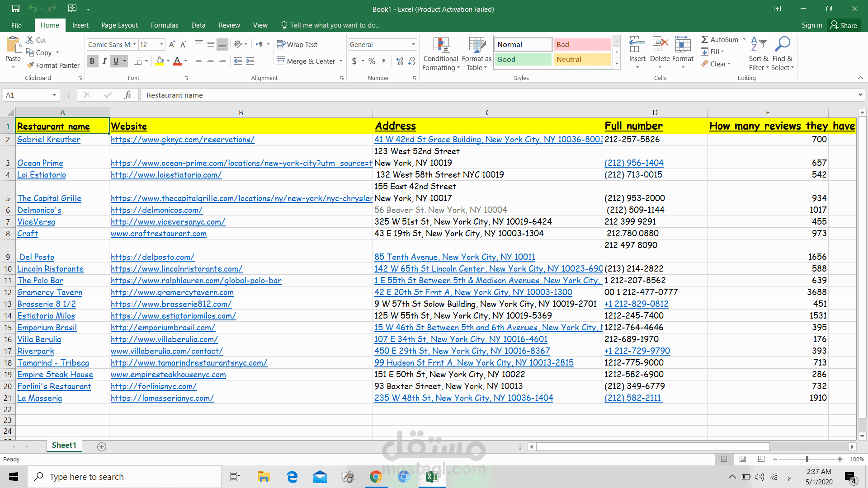Click Decrease Indent icon
The image size is (868, 488).
[238, 61]
